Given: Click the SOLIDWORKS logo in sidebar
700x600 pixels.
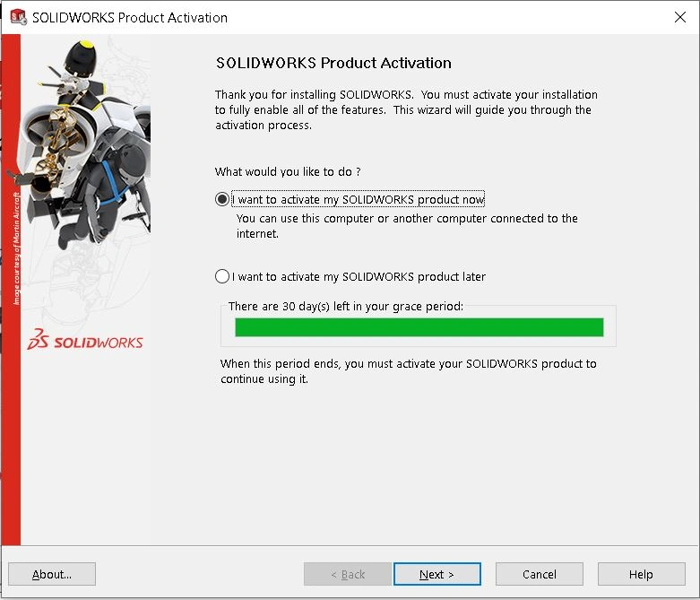Looking at the screenshot, I should [85, 341].
